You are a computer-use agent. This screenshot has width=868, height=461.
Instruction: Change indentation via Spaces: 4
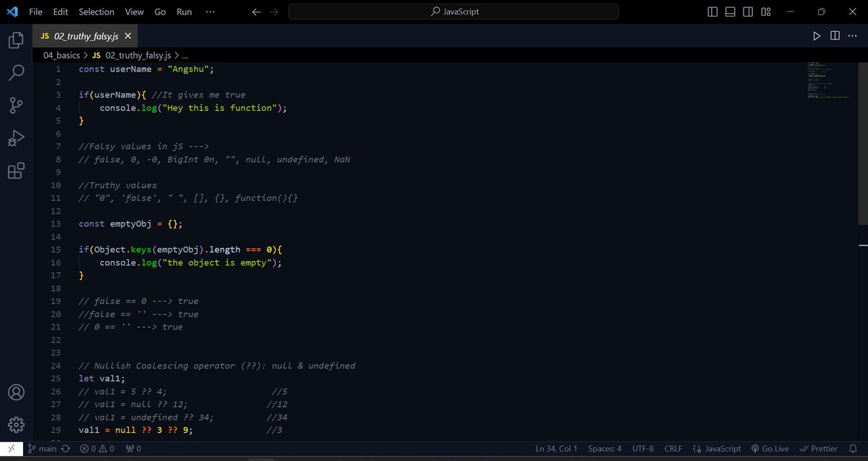tap(605, 449)
